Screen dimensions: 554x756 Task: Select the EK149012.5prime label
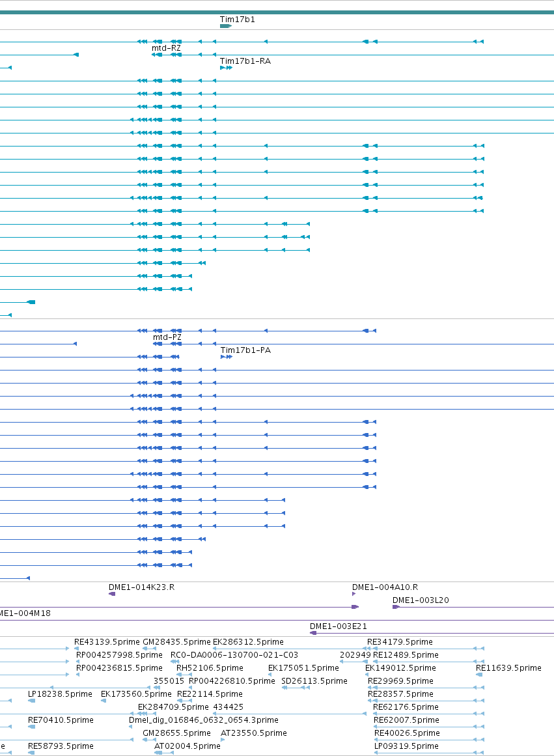pyautogui.click(x=400, y=668)
